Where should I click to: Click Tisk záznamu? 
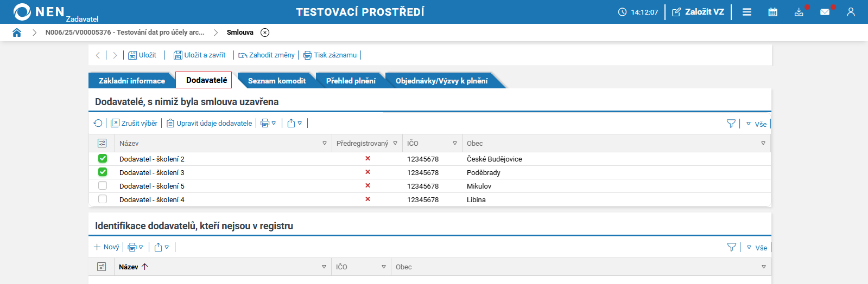[330, 55]
